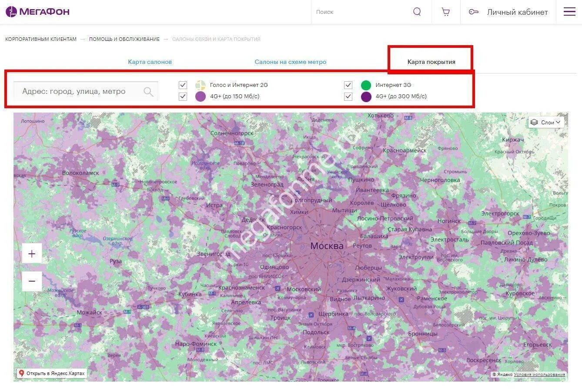Click Солнечногорск on the map
The width and height of the screenshot is (582, 392).
pyautogui.click(x=232, y=133)
